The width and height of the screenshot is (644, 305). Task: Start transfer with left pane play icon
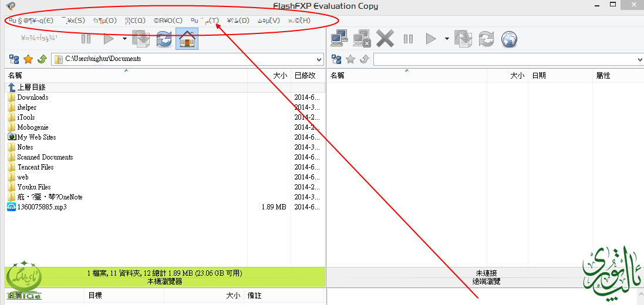click(x=109, y=39)
